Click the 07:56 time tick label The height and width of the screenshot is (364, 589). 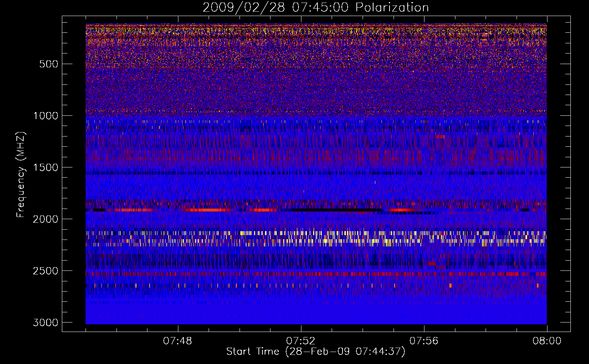[424, 341]
